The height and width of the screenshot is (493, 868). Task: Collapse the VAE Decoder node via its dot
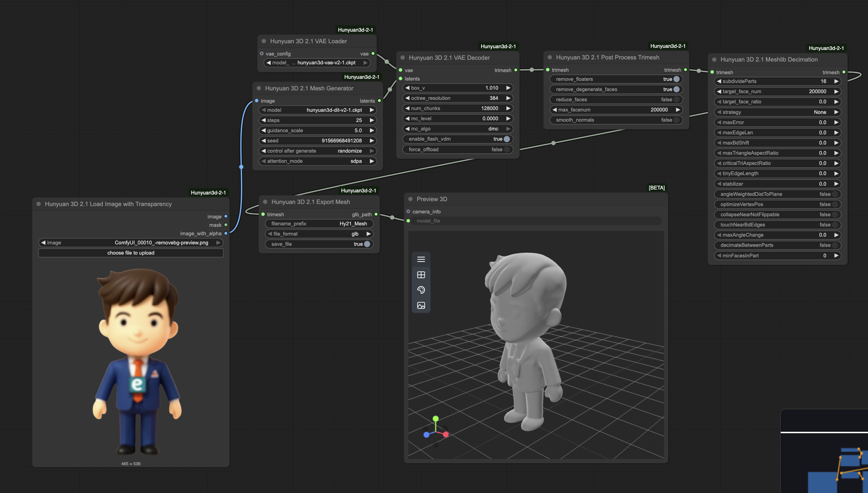point(403,58)
